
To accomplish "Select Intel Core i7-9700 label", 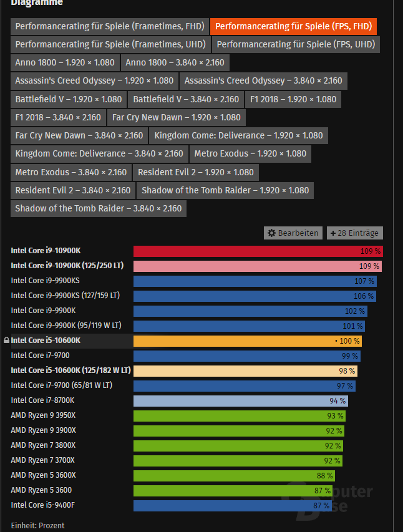I will pos(40,355).
